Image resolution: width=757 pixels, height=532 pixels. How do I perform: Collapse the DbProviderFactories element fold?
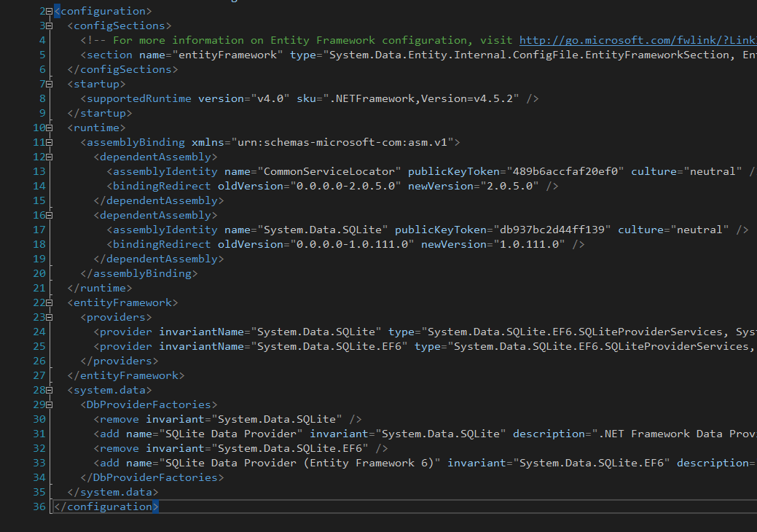click(50, 404)
